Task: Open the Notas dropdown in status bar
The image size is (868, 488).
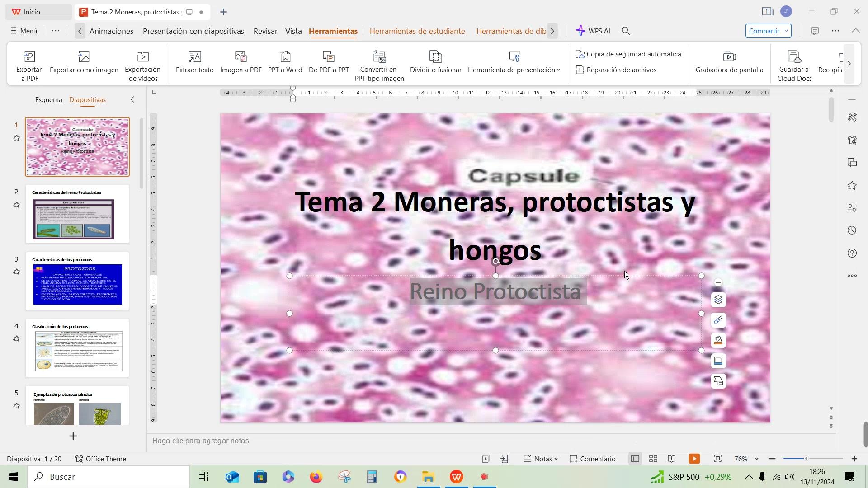Action: point(541,459)
